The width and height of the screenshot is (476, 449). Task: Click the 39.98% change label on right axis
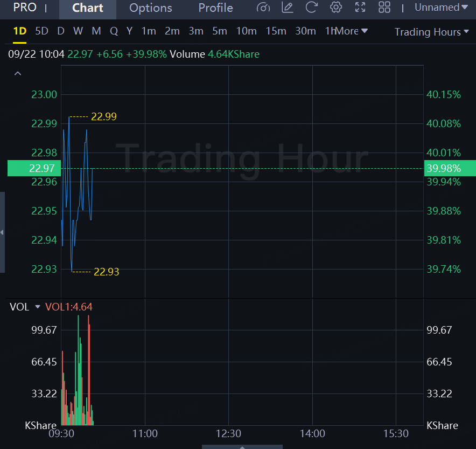pos(450,168)
